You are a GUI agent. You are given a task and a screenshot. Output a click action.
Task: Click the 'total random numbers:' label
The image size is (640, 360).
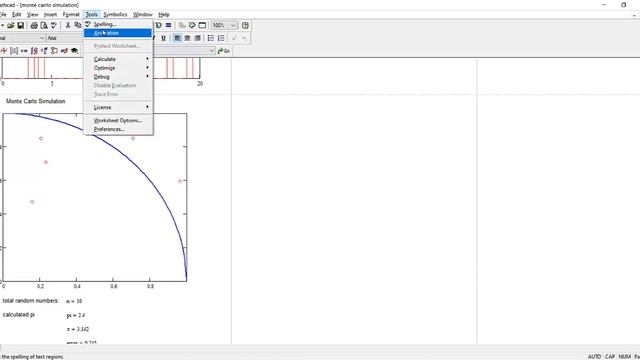click(x=31, y=301)
